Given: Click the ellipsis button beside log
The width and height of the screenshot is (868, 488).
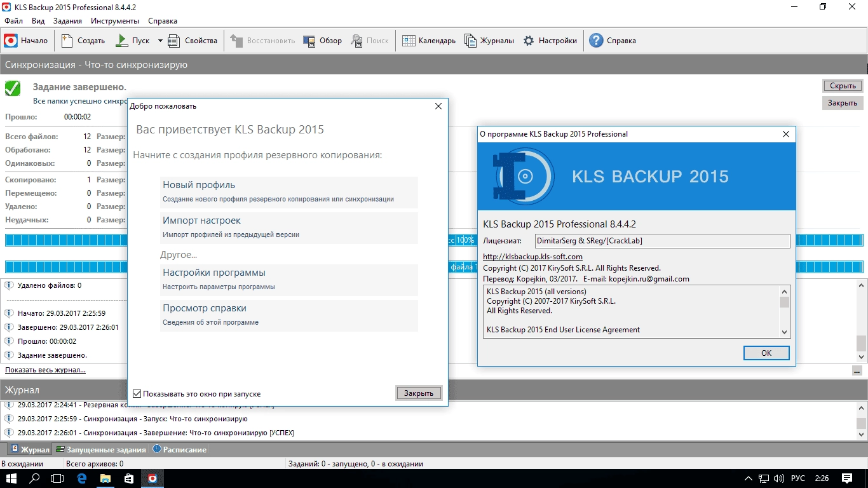Looking at the screenshot, I should pos(858,371).
